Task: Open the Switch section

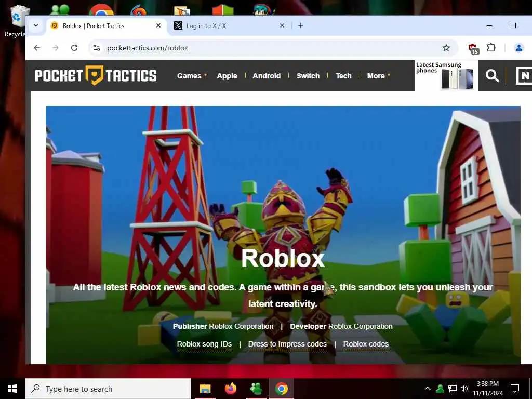Action: click(308, 76)
